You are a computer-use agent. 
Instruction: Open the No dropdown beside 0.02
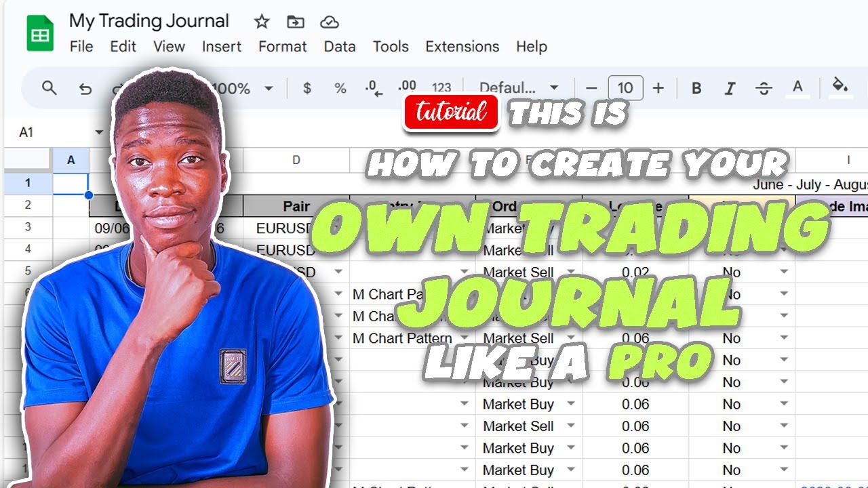785,272
